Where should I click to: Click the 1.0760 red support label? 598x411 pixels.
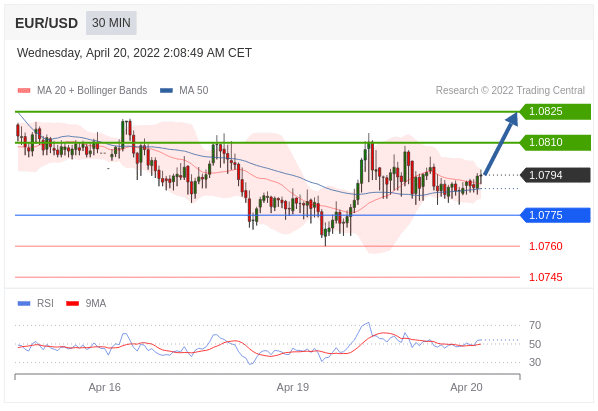[x=545, y=246]
